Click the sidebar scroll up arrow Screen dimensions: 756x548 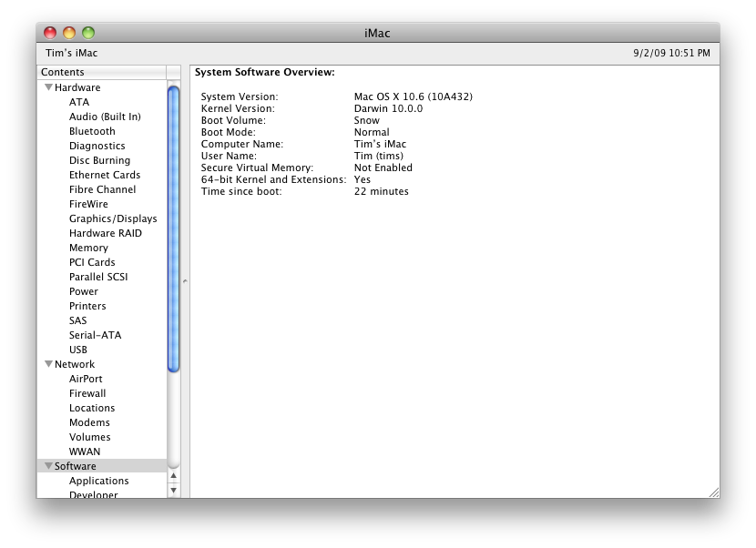(174, 476)
